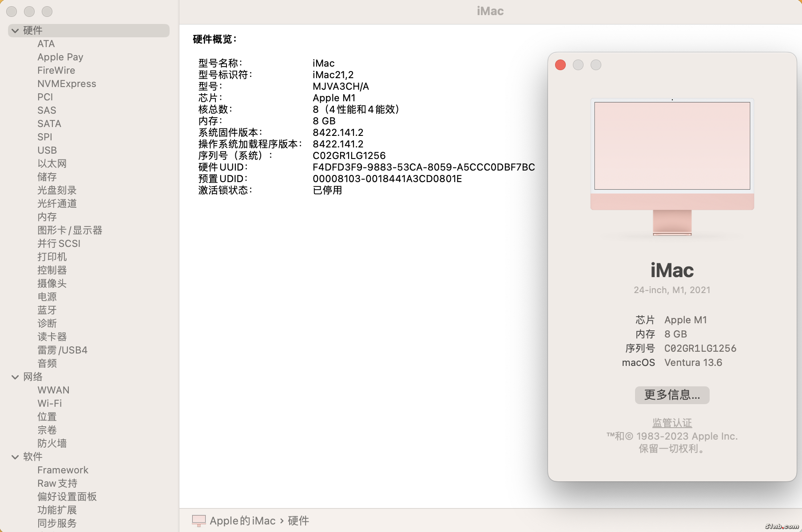
Task: Open 防火墙 network item
Action: coord(52,444)
